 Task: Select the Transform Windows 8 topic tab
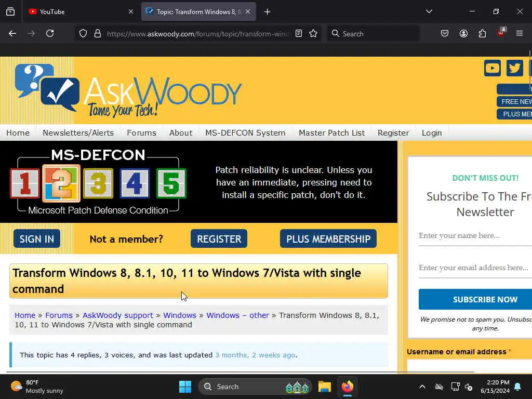(198, 11)
